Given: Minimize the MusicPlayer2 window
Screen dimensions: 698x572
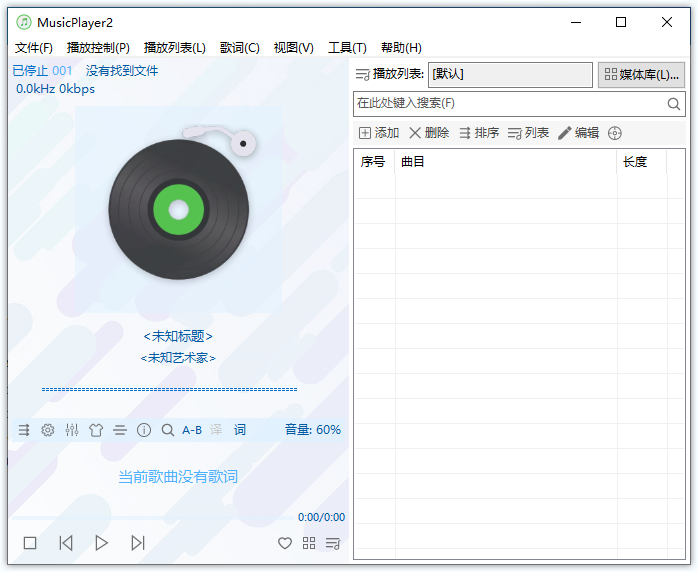Looking at the screenshot, I should 576,22.
